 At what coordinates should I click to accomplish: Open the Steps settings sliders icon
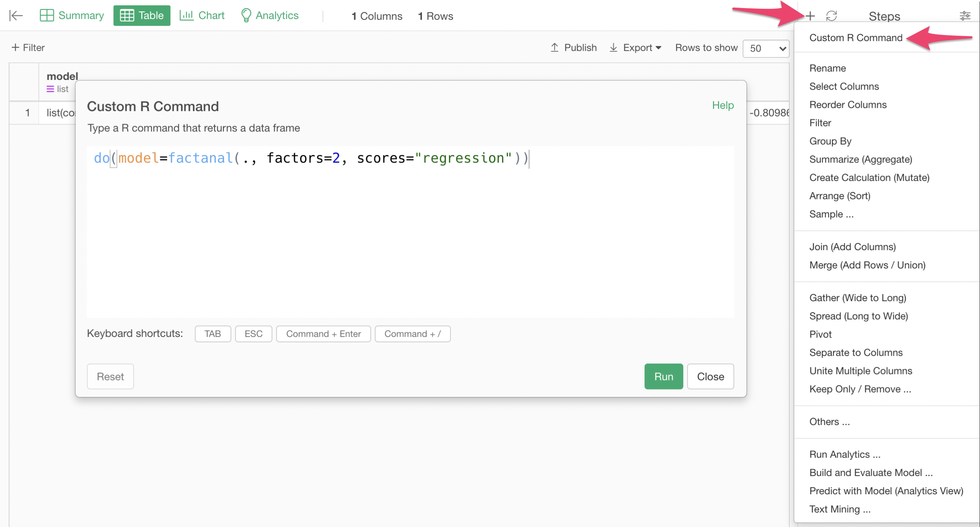[965, 16]
